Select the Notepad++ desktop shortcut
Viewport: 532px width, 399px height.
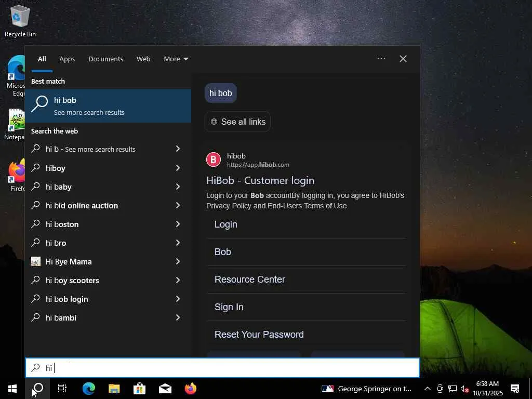(14, 124)
